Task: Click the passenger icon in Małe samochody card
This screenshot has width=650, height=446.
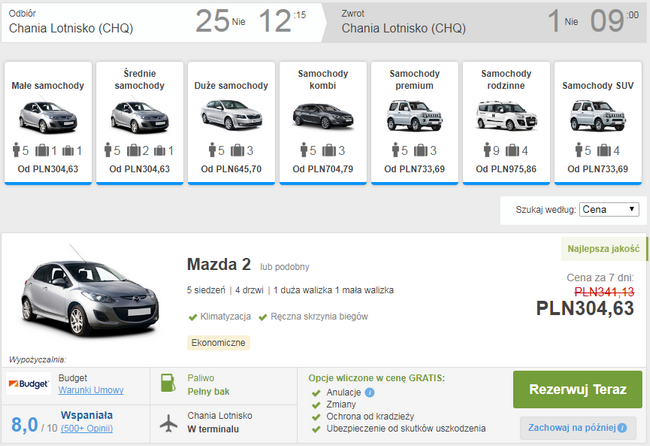Action: [16, 150]
